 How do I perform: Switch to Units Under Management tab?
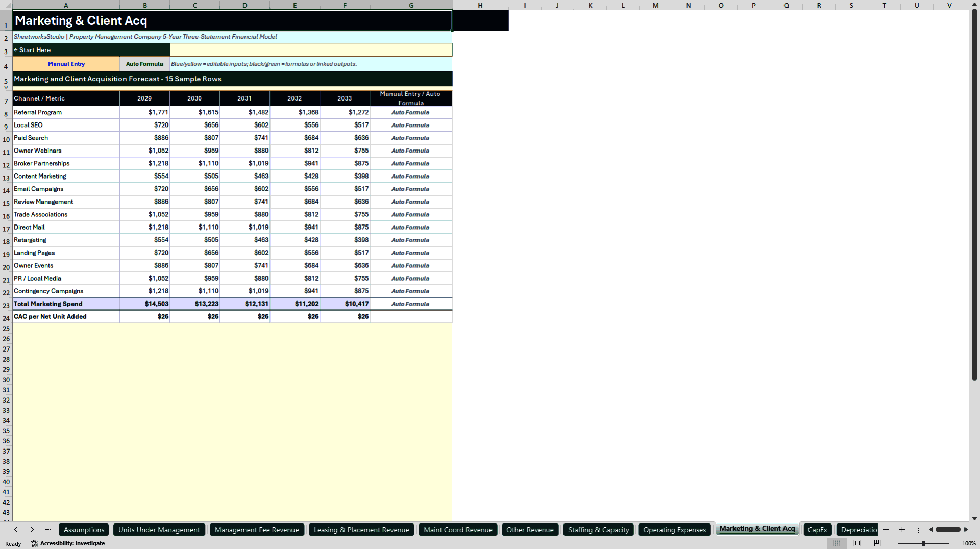click(x=159, y=530)
